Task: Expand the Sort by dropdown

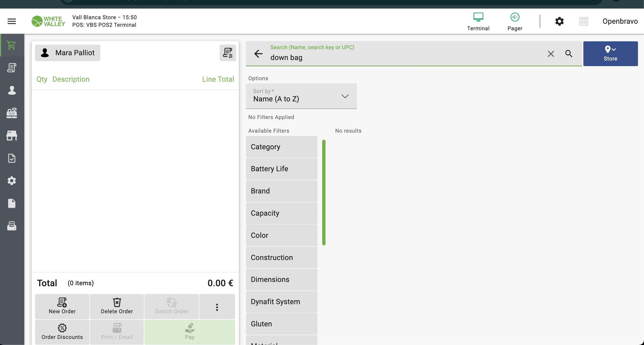Action: click(301, 96)
